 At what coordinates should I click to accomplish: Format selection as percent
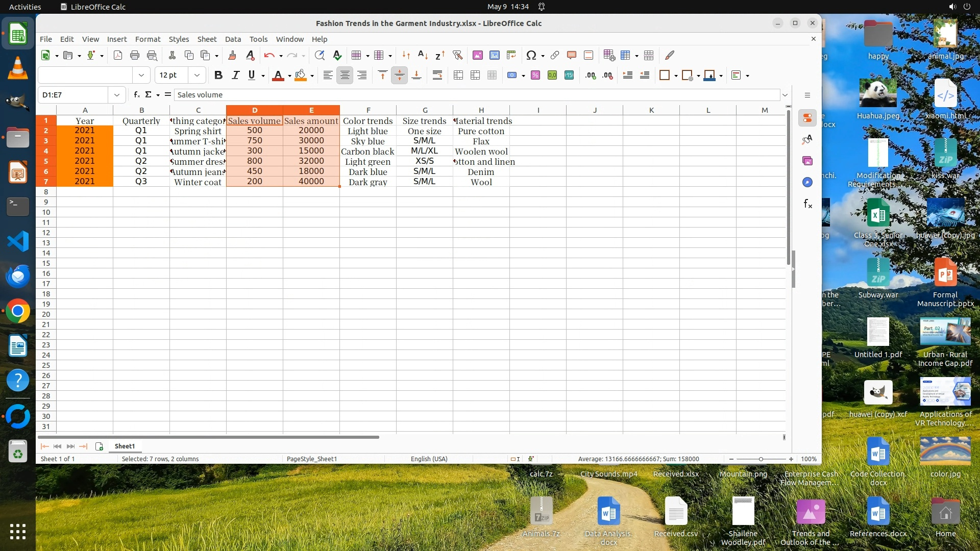point(535,76)
